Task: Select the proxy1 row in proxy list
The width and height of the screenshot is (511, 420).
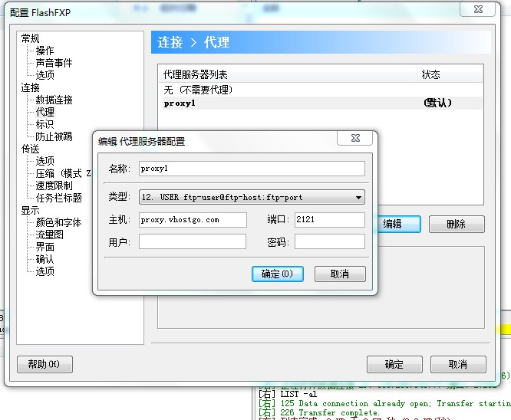Action: (x=322, y=103)
